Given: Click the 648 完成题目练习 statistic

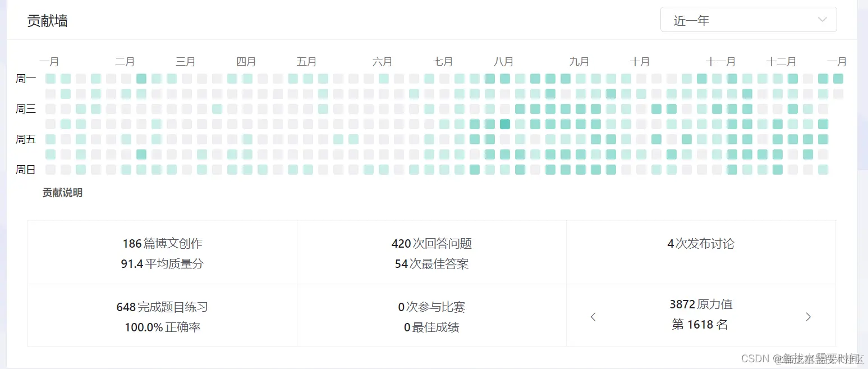Looking at the screenshot, I should click(x=162, y=307).
